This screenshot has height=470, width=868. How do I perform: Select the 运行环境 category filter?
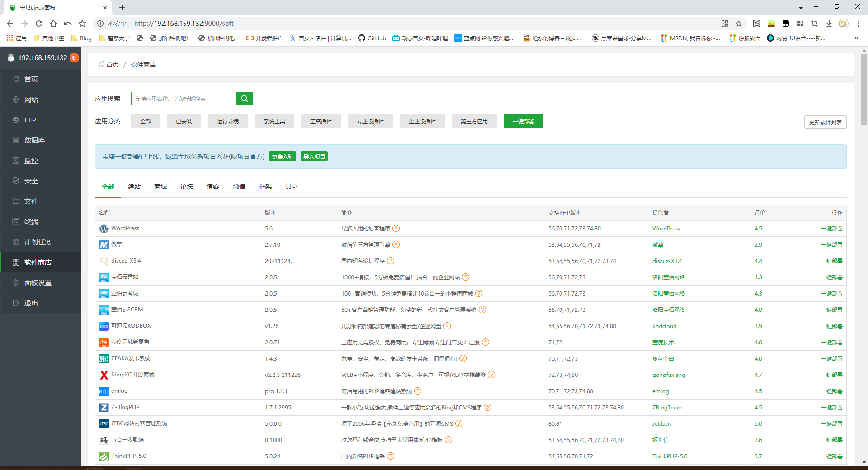click(227, 121)
